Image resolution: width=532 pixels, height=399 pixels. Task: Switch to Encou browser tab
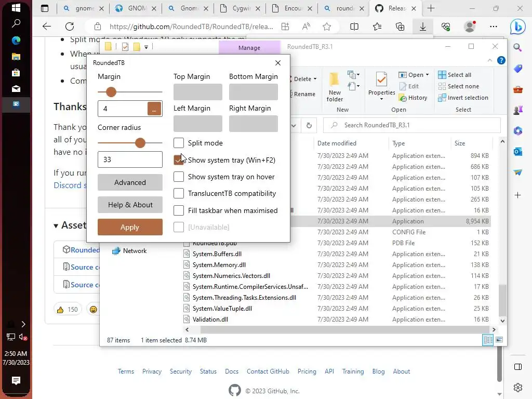pos(292,8)
